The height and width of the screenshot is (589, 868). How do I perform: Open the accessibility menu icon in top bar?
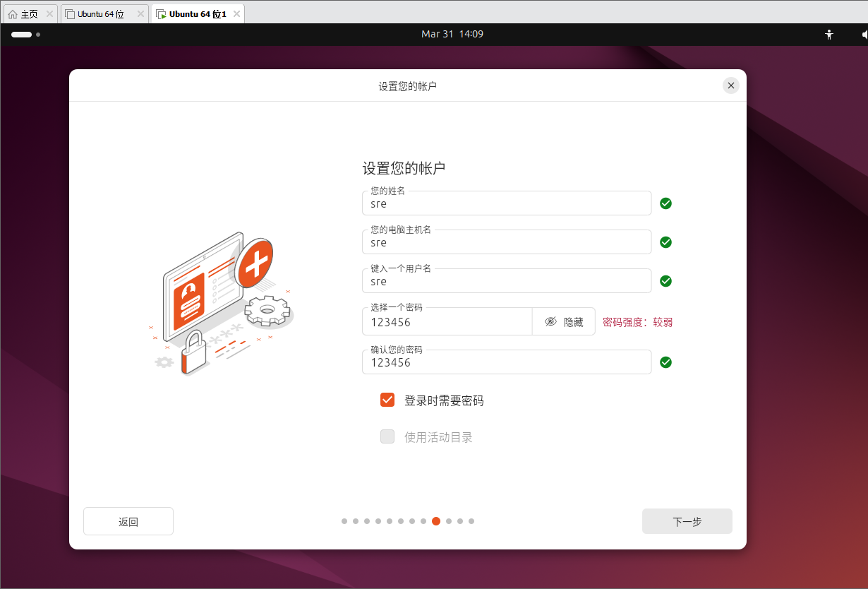pos(829,34)
